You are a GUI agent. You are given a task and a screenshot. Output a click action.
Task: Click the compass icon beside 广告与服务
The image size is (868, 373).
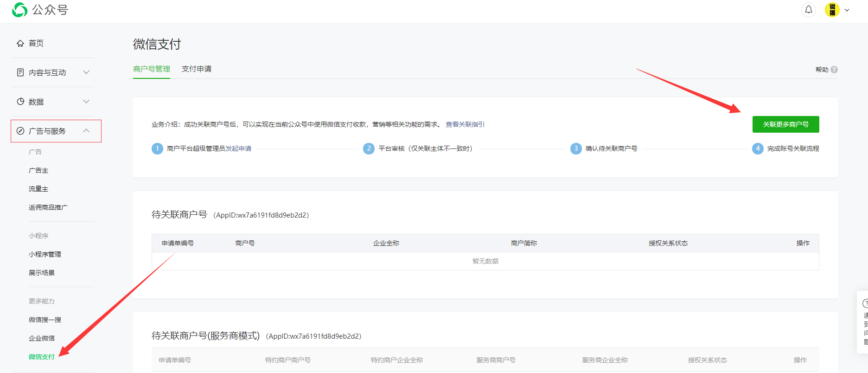[x=20, y=131]
